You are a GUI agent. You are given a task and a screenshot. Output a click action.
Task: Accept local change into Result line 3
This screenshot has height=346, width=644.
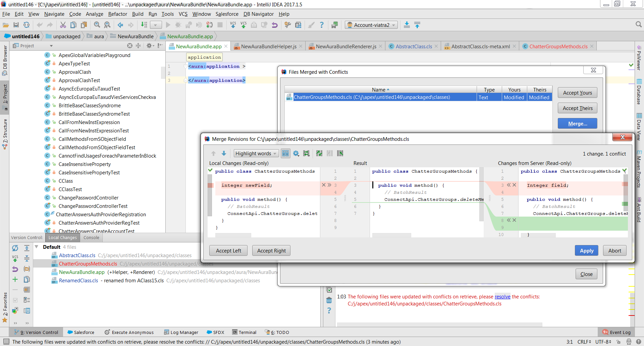click(x=329, y=185)
